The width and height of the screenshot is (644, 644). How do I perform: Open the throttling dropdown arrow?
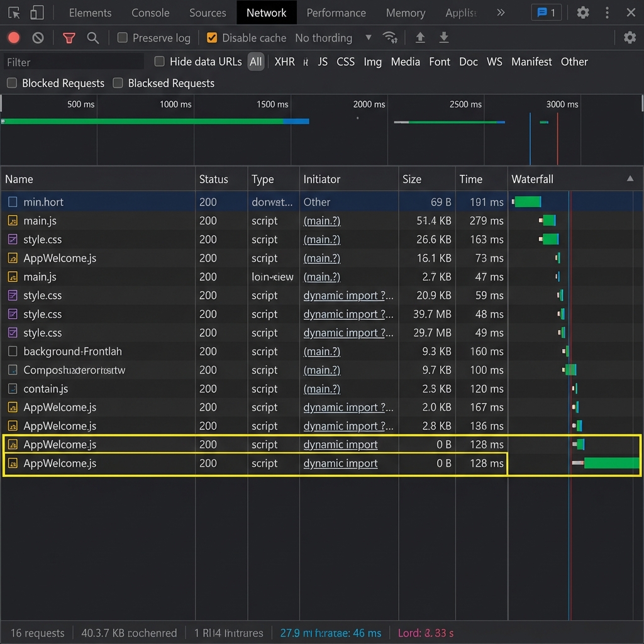pyautogui.click(x=369, y=38)
